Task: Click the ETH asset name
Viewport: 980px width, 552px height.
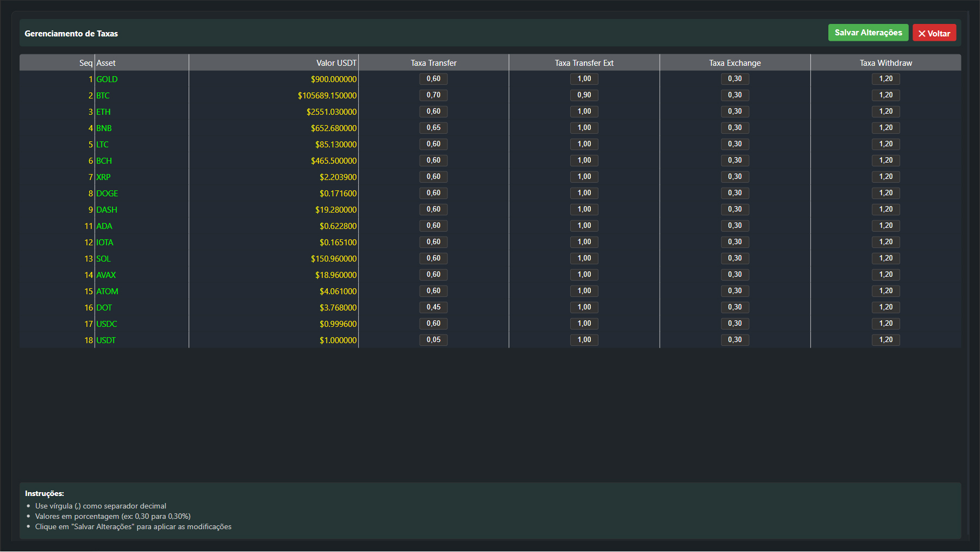Action: (x=103, y=112)
